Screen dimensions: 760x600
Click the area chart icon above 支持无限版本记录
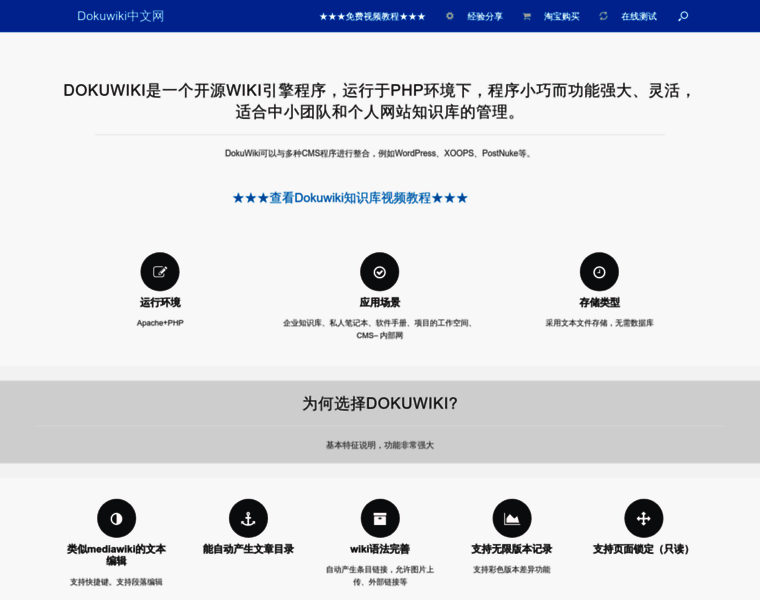(x=512, y=519)
